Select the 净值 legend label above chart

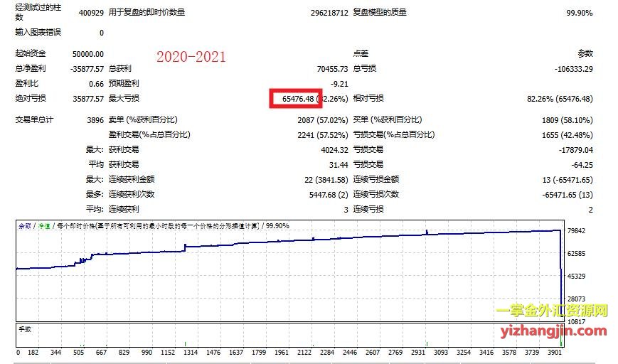click(41, 225)
